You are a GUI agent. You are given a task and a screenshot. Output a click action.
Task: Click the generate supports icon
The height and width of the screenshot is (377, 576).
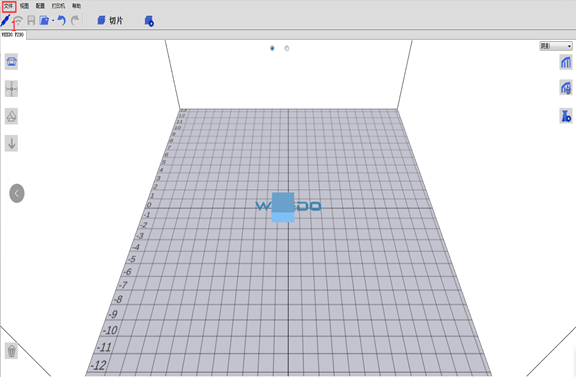[x=566, y=62]
